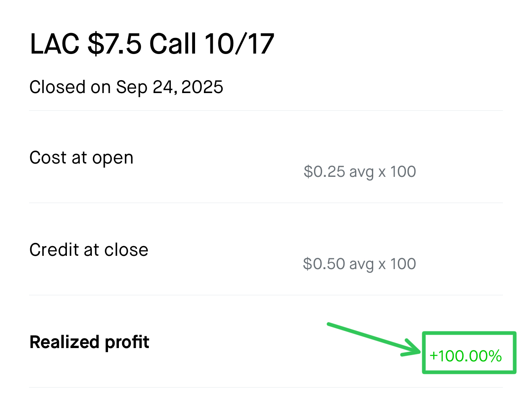Select the Credit at close label
The height and width of the screenshot is (396, 532).
click(x=89, y=250)
